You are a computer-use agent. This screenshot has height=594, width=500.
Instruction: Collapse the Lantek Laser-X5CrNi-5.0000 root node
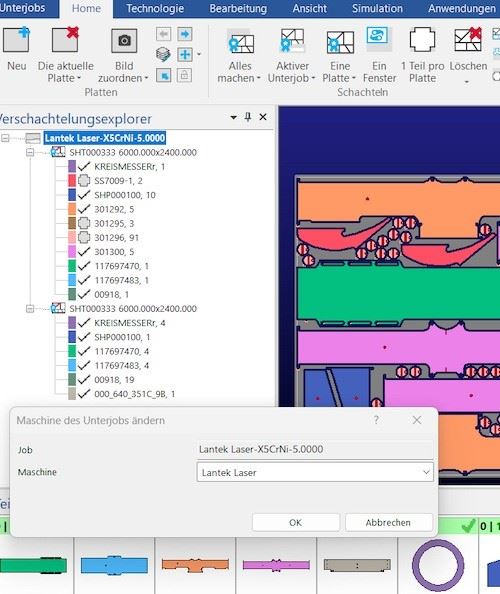[x=5, y=138]
